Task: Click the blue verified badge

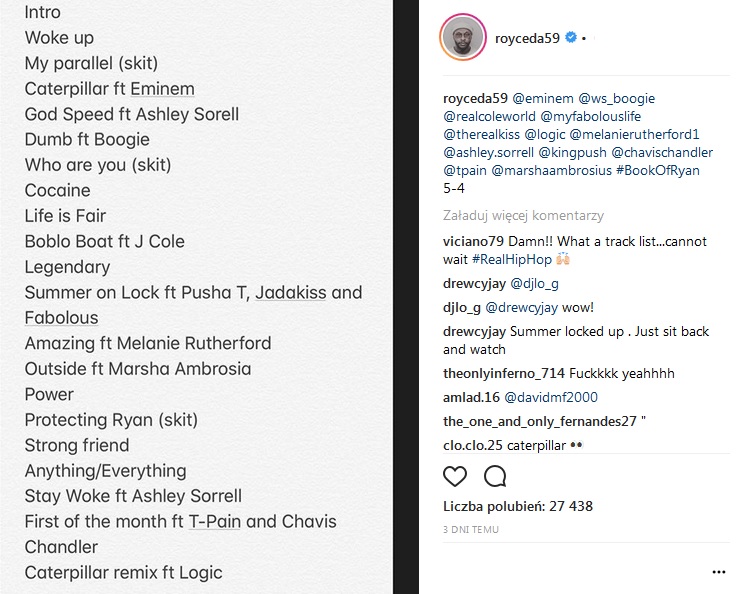Action: point(571,38)
